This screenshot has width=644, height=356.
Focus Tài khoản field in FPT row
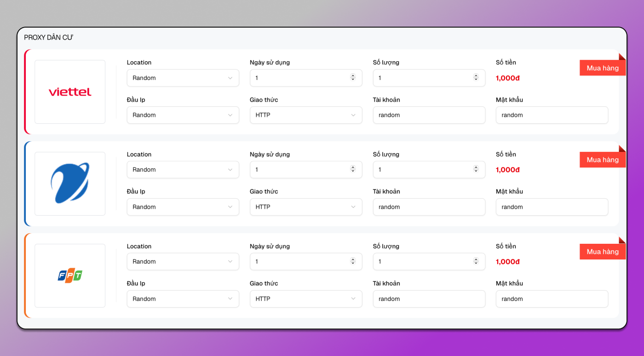(429, 299)
